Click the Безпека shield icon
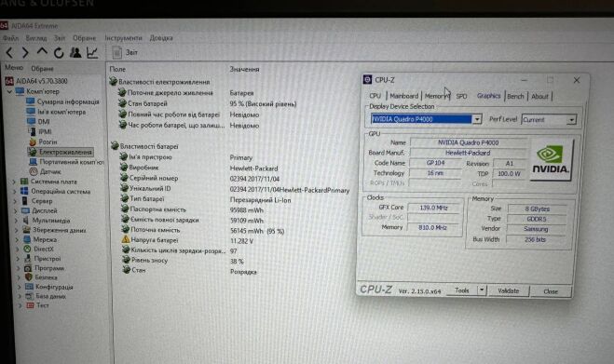Viewport: 614px width, 364px height. (x=28, y=277)
